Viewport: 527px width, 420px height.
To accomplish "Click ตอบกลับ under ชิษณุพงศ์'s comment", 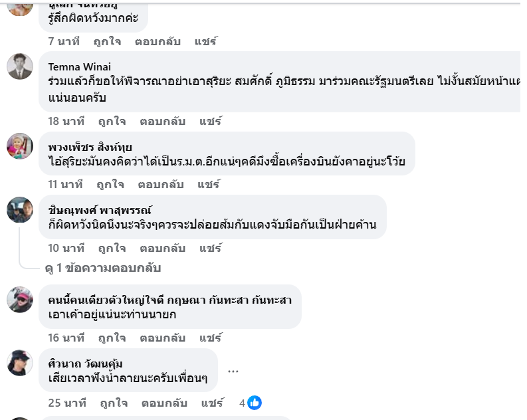I will [162, 248].
